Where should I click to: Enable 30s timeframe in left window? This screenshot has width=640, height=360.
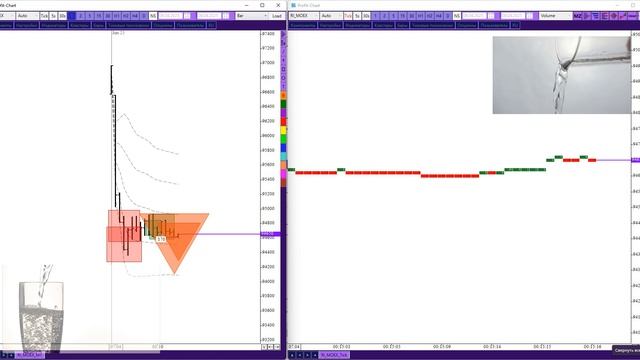[x=62, y=16]
